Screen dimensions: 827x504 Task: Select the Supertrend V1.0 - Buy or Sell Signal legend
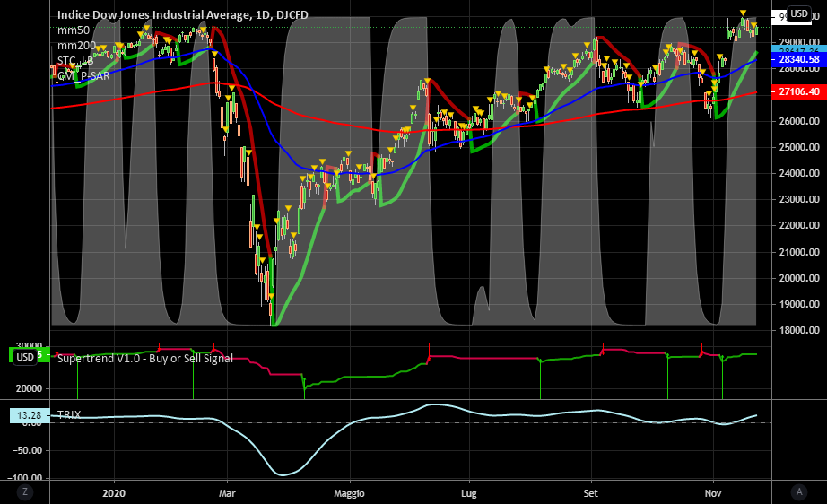click(145, 359)
